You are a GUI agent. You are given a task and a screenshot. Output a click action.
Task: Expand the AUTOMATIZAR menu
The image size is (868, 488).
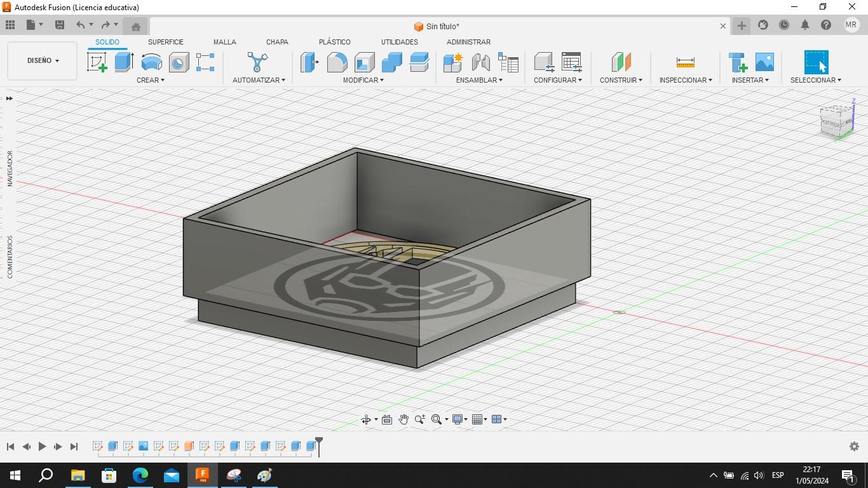coord(259,80)
